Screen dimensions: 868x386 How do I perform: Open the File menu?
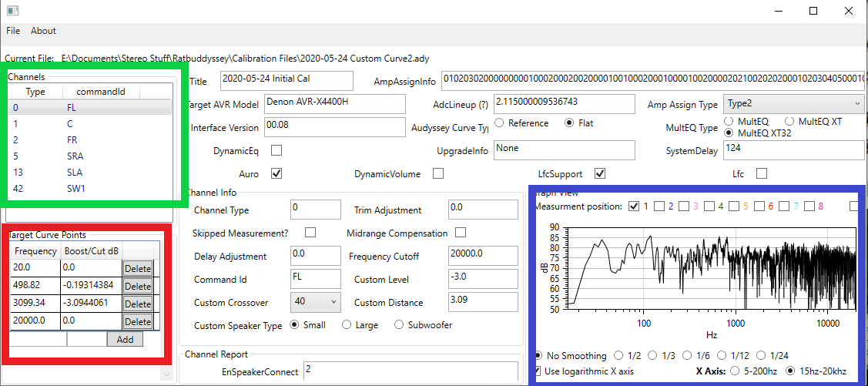[x=13, y=31]
